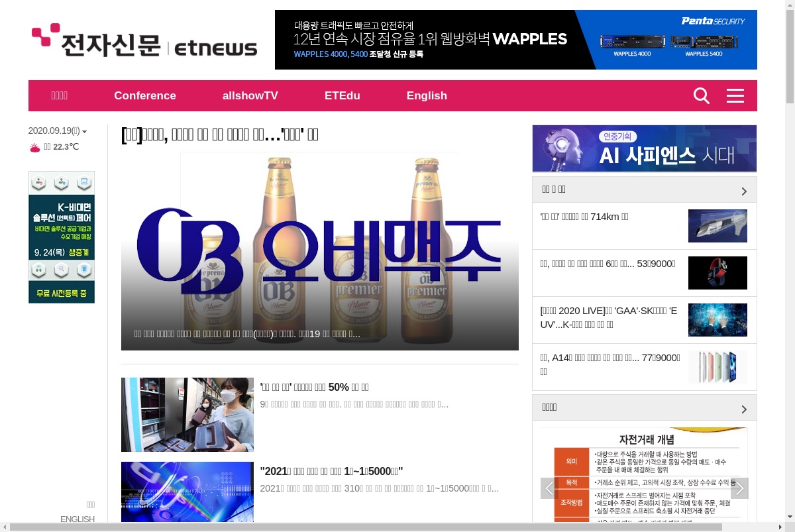Expand the second right panel section chevron
Screen dimensions: 795x532
click(x=744, y=409)
